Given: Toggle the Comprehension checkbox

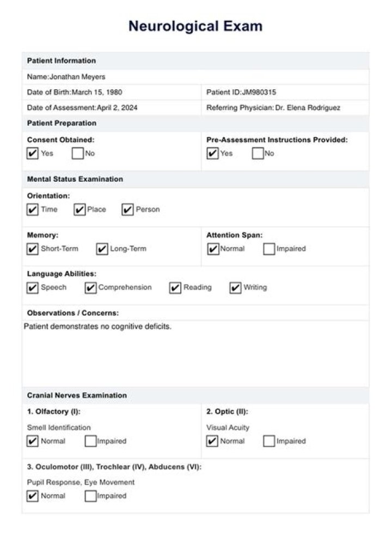Looking at the screenshot, I should pyautogui.click(x=91, y=288).
